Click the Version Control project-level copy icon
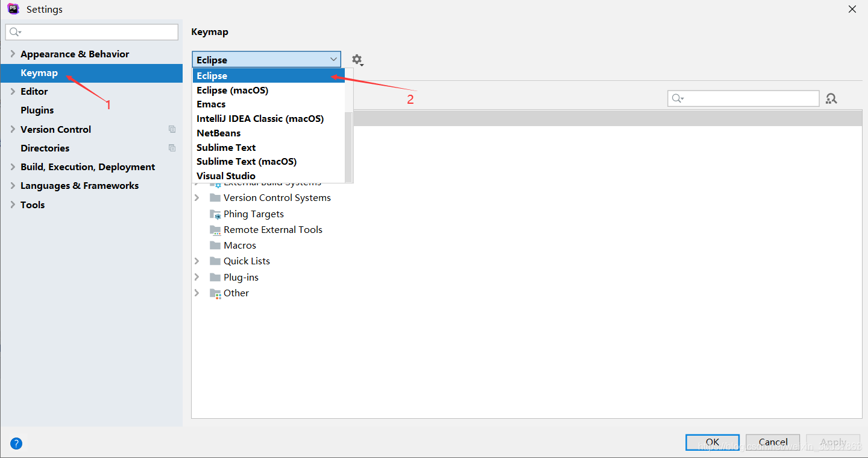Viewport: 868px width, 458px height. 172,129
